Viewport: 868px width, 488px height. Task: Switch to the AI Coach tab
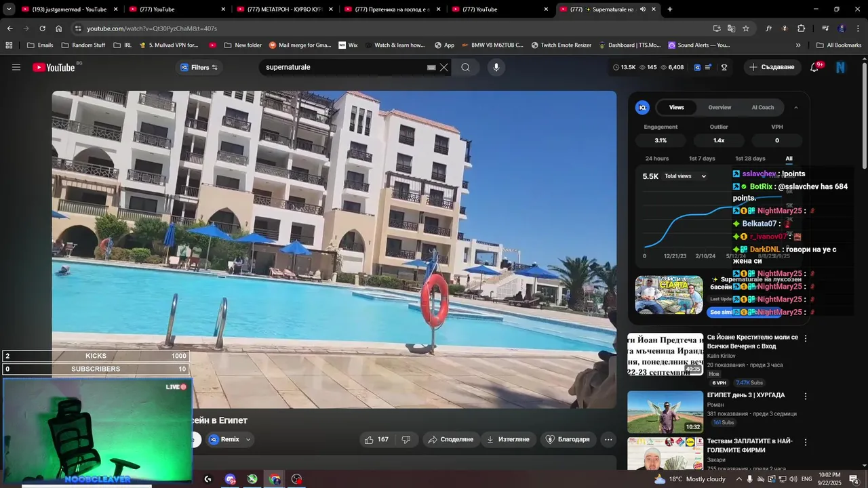tap(763, 107)
